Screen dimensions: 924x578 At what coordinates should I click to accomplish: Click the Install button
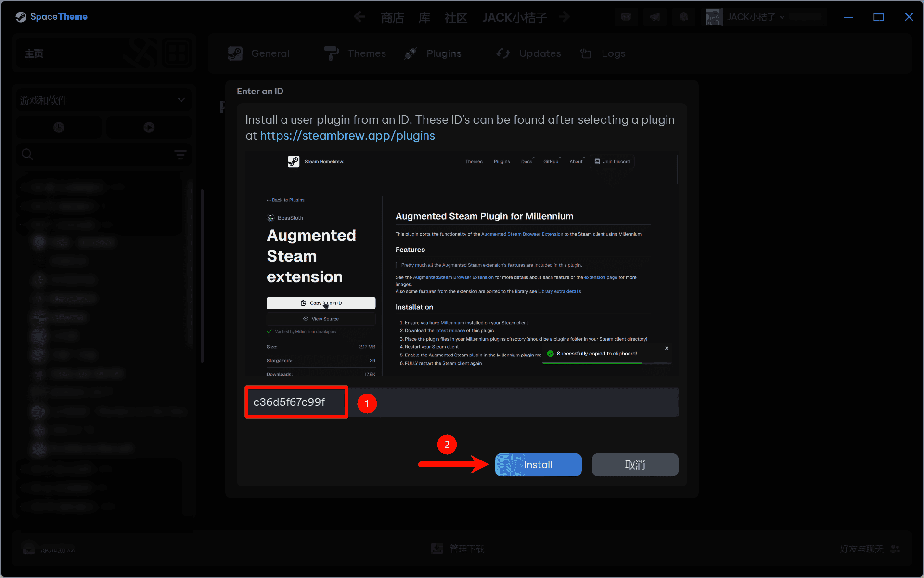pos(538,465)
